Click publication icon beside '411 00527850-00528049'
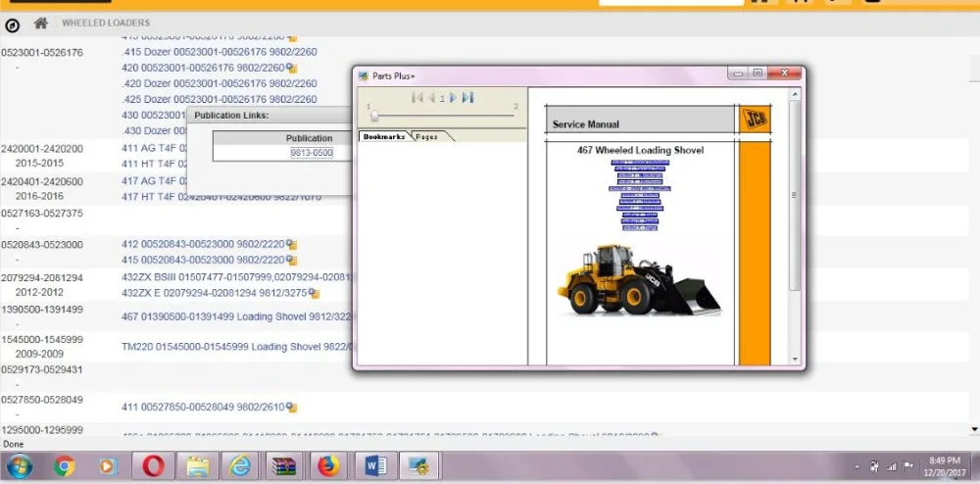The width and height of the screenshot is (980, 484). (291, 408)
